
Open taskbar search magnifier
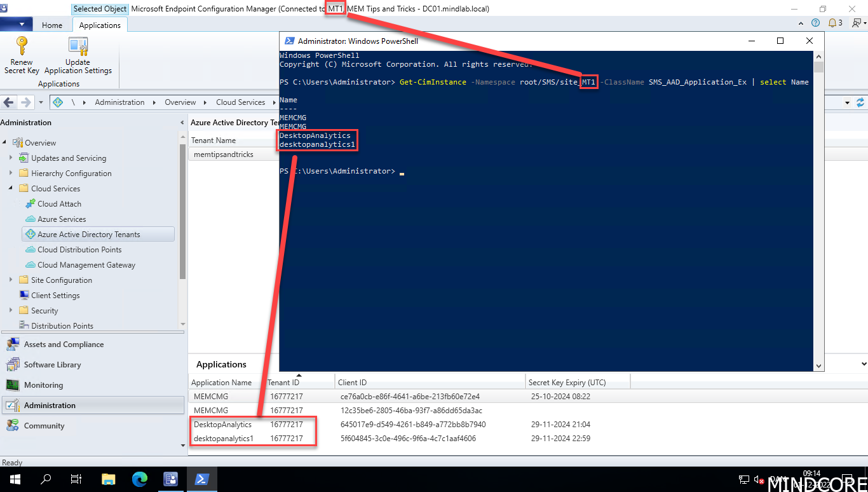coord(46,479)
